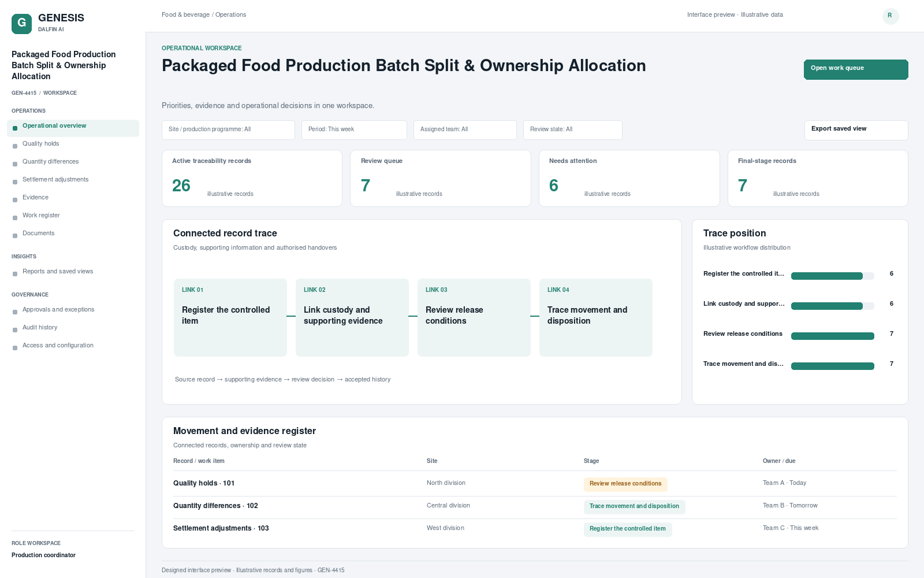Viewport: 924px width, 578px height.
Task: Select LINK 03 Review release conditions card
Action: click(474, 317)
